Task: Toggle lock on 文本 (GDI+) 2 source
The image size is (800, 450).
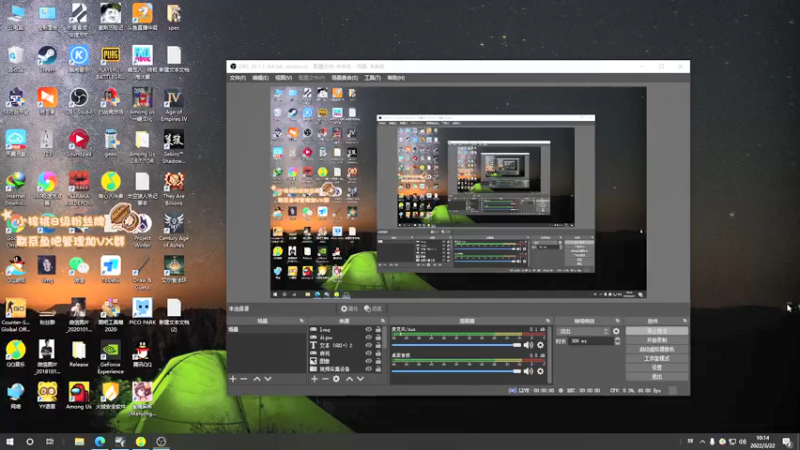Action: 378,345
